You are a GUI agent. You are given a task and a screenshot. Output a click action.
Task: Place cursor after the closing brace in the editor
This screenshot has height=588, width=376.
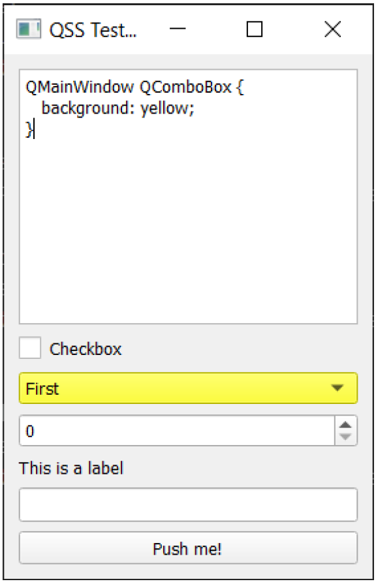(x=34, y=129)
